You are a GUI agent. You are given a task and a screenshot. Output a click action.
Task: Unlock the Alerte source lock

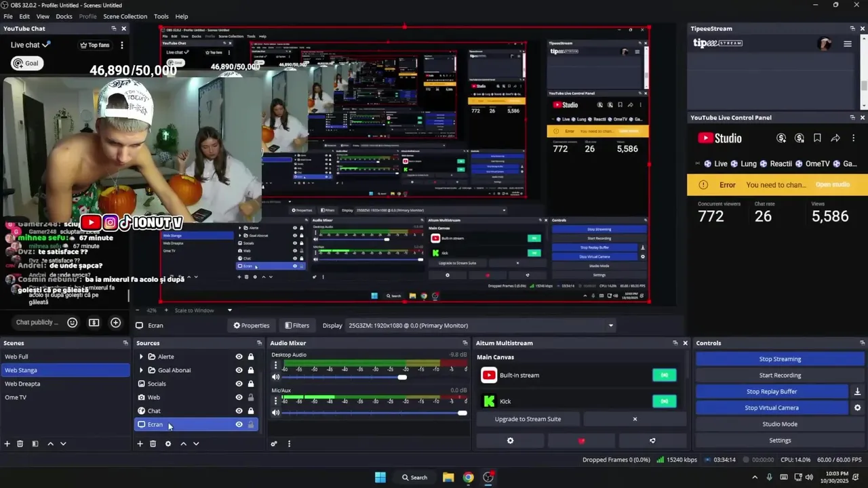click(251, 357)
